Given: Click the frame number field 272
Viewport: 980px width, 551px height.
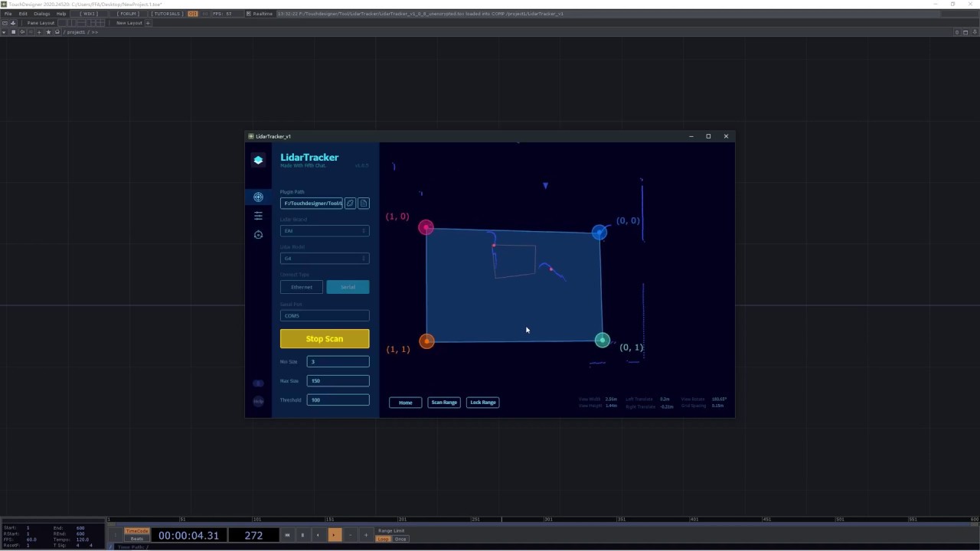Looking at the screenshot, I should (x=253, y=535).
